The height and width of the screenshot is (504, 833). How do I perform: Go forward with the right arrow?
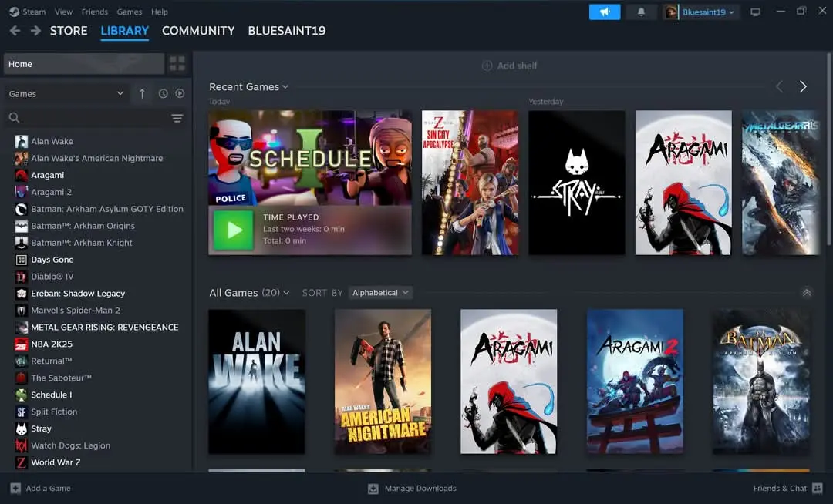[35, 31]
